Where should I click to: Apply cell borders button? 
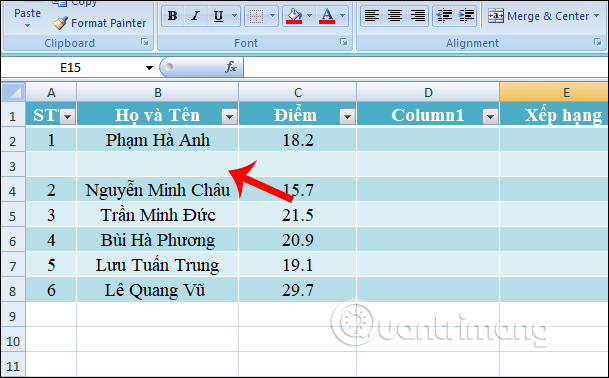pyautogui.click(x=256, y=16)
